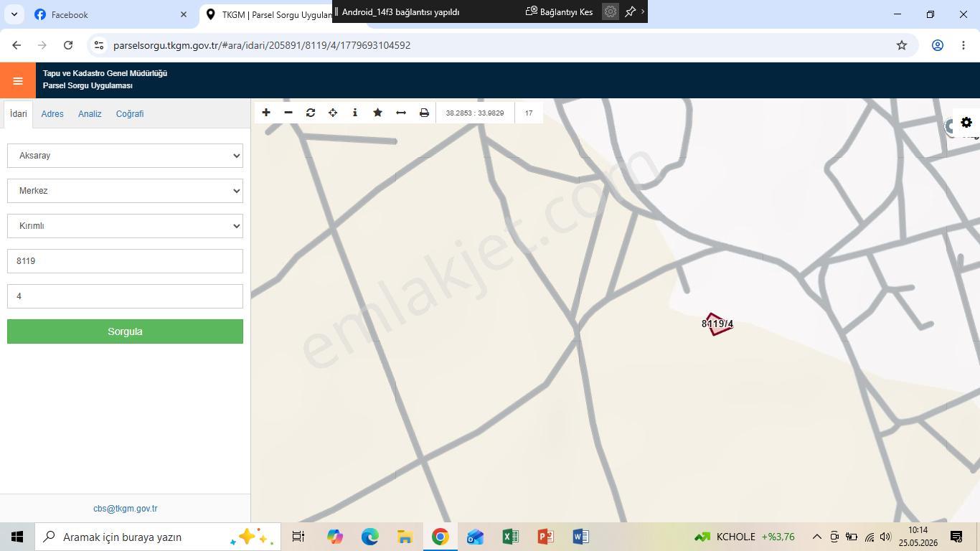Click the Tapu ve Kadastro Genel Müdürlüğü title

[105, 73]
